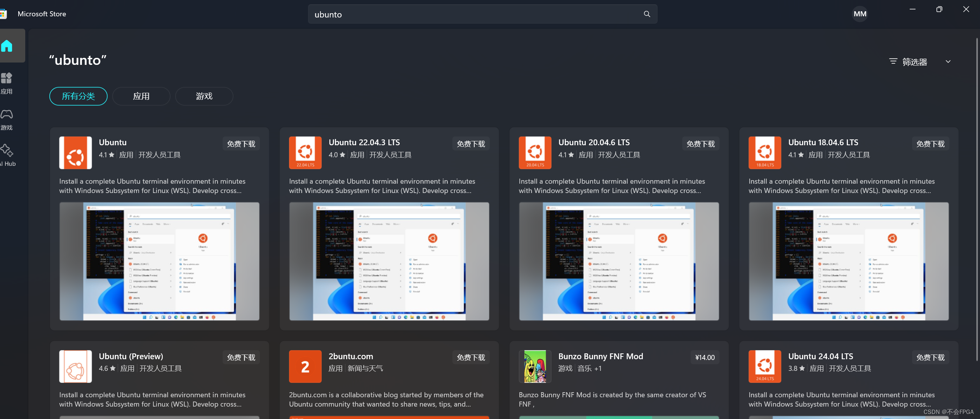Viewport: 980px width, 419px height.
Task: Open the Ubuntu 24.04 LTS app icon
Action: (765, 367)
